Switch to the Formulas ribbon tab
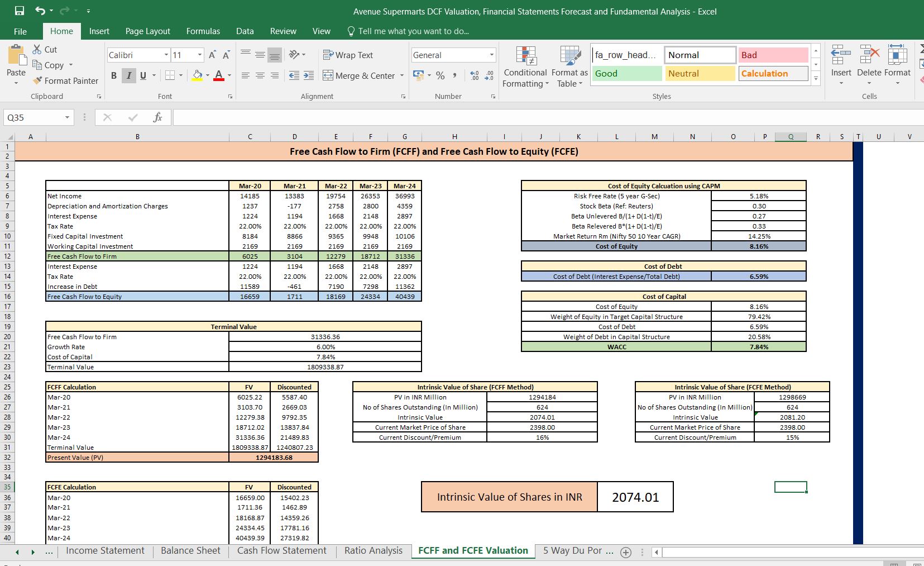This screenshot has width=924, height=566. [x=203, y=31]
